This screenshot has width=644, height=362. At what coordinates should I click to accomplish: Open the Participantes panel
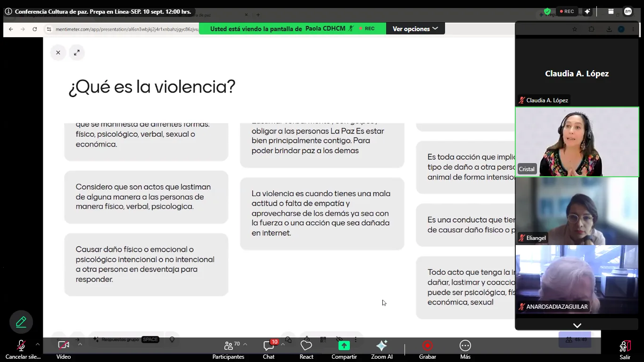point(228,349)
